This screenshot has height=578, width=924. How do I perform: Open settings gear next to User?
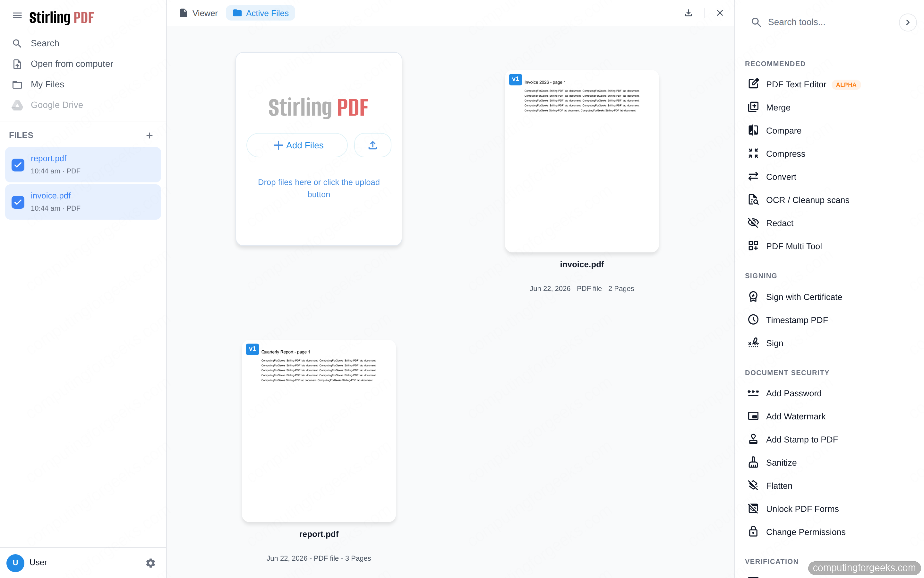coord(150,563)
